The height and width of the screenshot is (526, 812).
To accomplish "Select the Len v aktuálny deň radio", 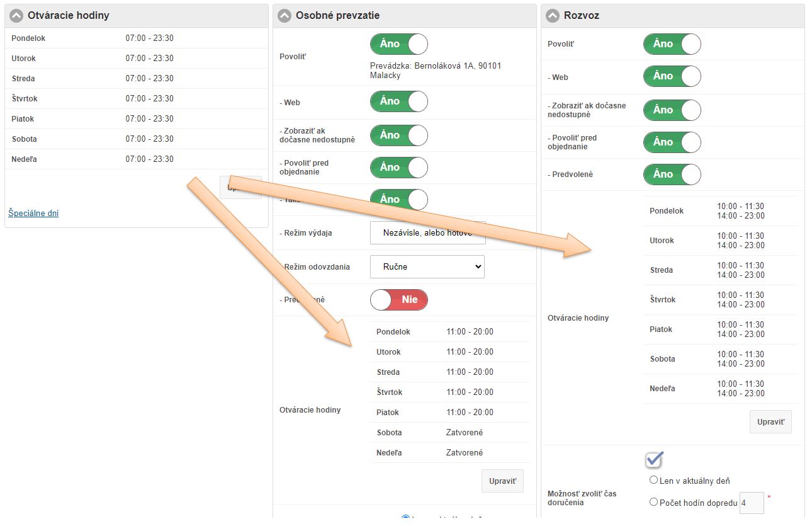I will click(x=653, y=480).
